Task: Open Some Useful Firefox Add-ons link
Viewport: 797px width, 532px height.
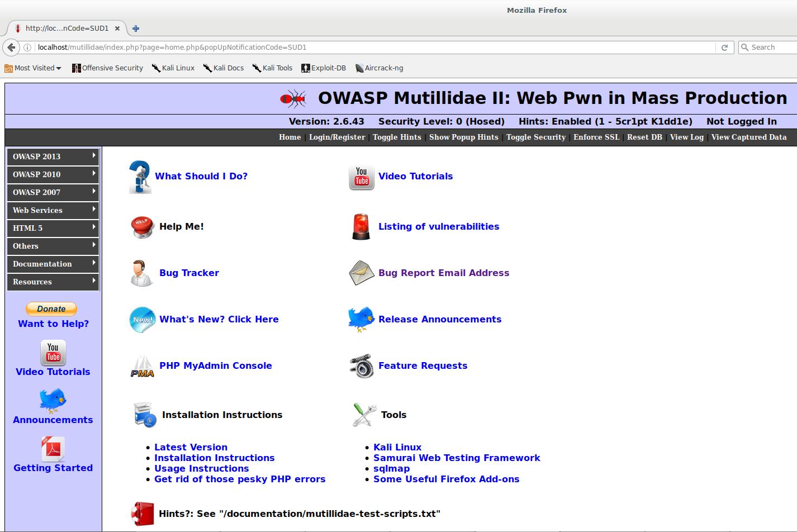Action: click(446, 479)
